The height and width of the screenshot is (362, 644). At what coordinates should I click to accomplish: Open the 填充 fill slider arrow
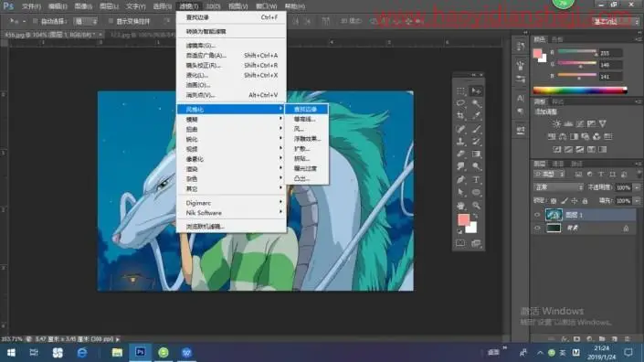(x=637, y=201)
